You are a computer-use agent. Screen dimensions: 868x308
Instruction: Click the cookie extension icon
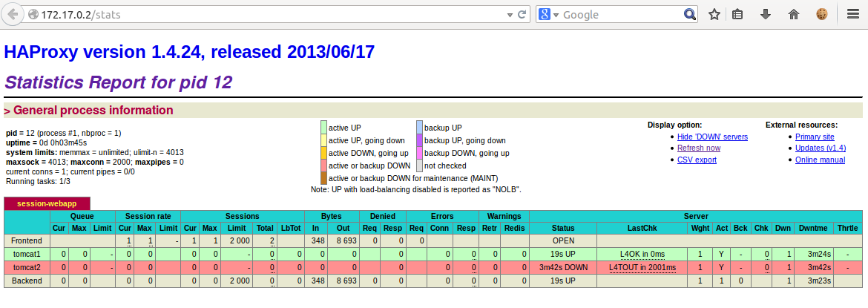(x=822, y=15)
